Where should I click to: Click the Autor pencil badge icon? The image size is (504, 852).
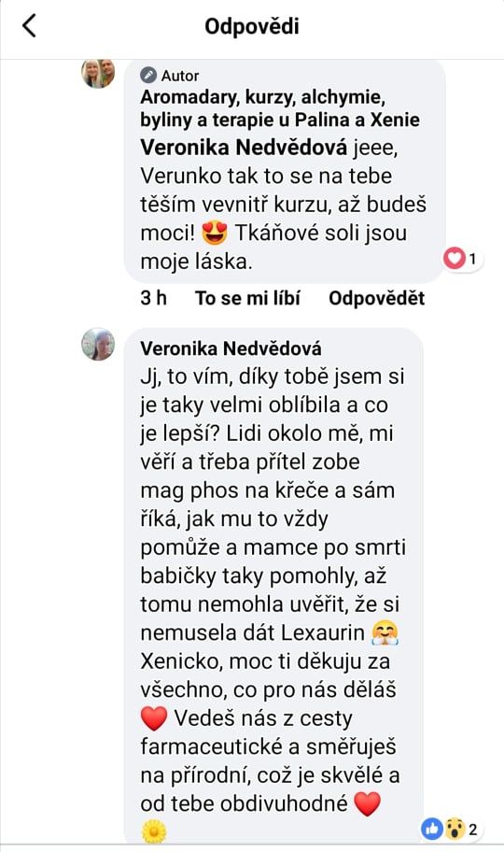[x=148, y=75]
